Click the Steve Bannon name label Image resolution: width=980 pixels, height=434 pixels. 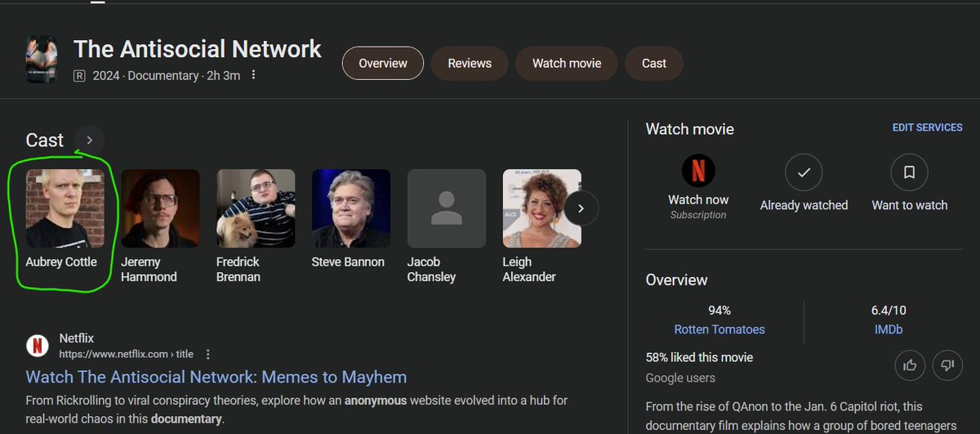pyautogui.click(x=348, y=262)
